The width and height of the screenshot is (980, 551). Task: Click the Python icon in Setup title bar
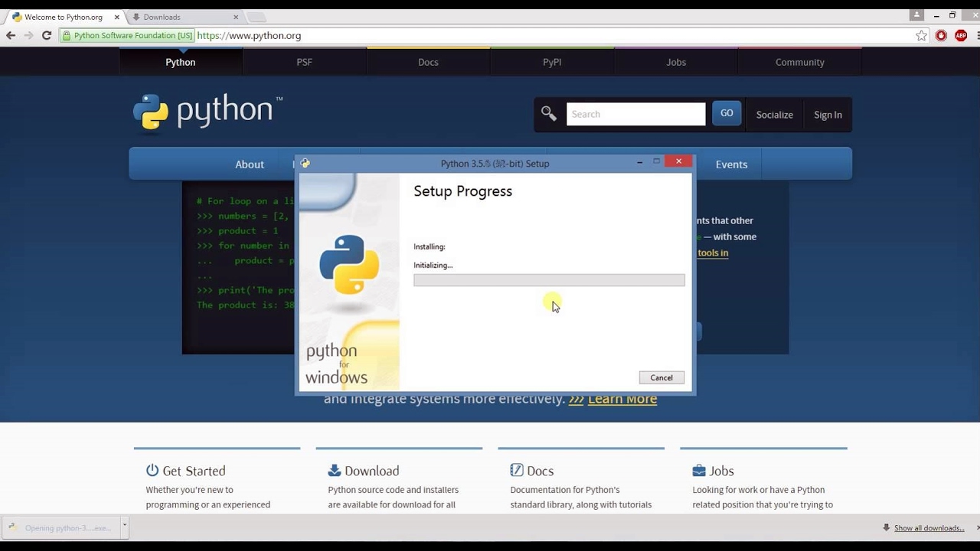coord(305,163)
